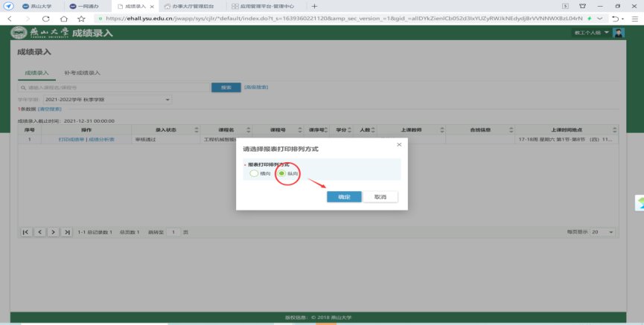This screenshot has width=644, height=325.
Task: Close the print layout dialog with X
Action: click(399, 144)
